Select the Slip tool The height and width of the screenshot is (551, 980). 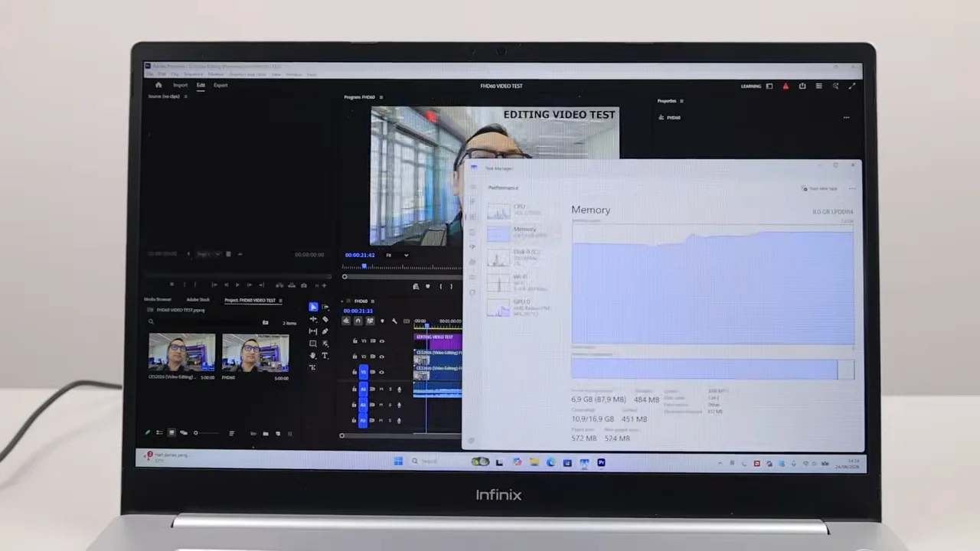click(x=313, y=331)
